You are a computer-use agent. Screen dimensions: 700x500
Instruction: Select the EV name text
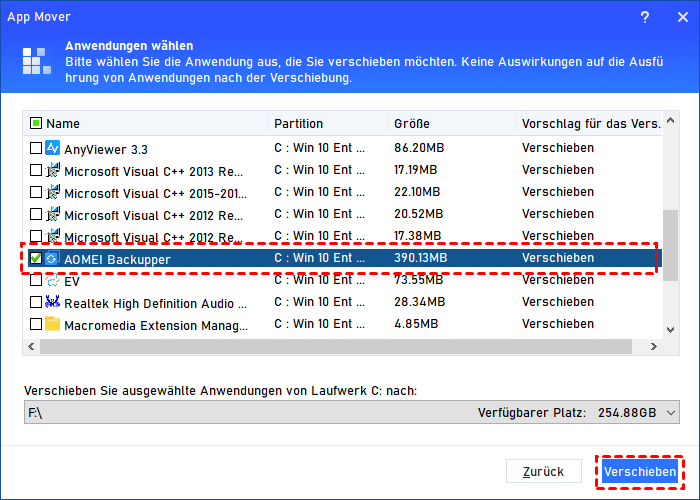72,282
